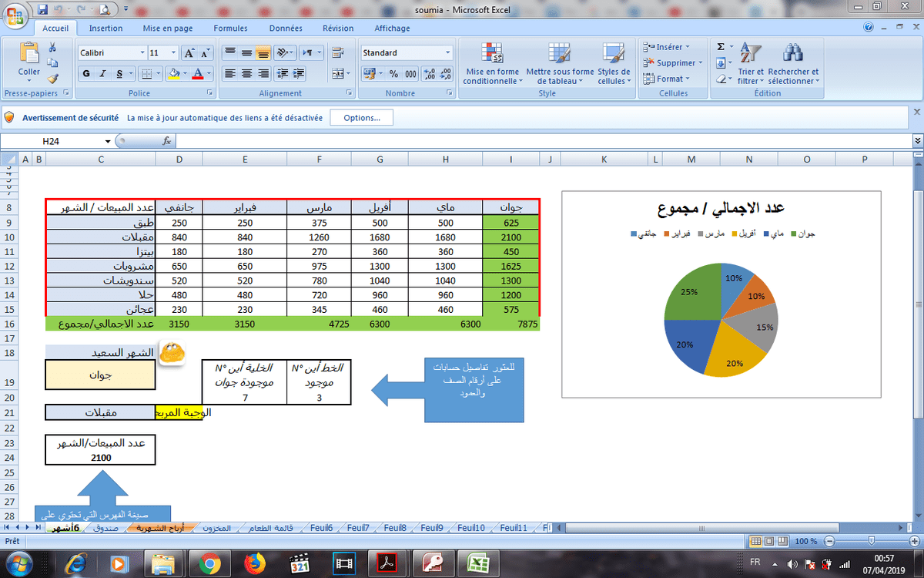The width and height of the screenshot is (924, 578).
Task: Click the percent style icon
Action: (x=393, y=74)
